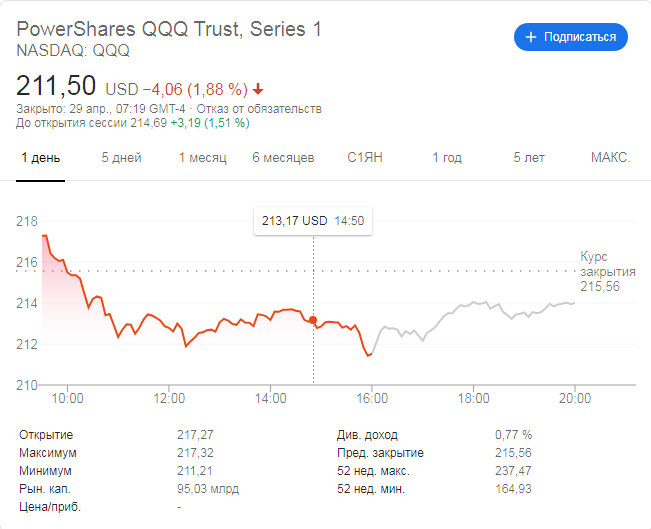The image size is (651, 529).
Task: Click the 16:00 time axis label
Action: pyautogui.click(x=371, y=398)
